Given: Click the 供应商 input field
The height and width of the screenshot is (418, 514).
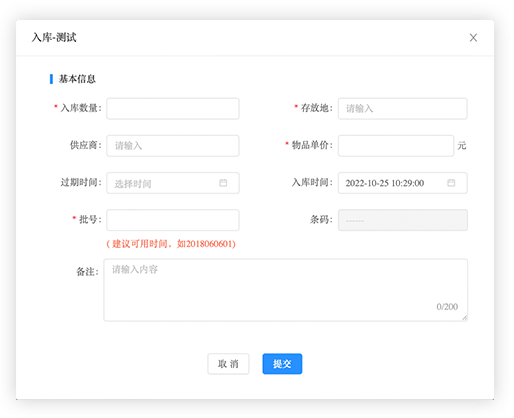Looking at the screenshot, I should click(173, 146).
